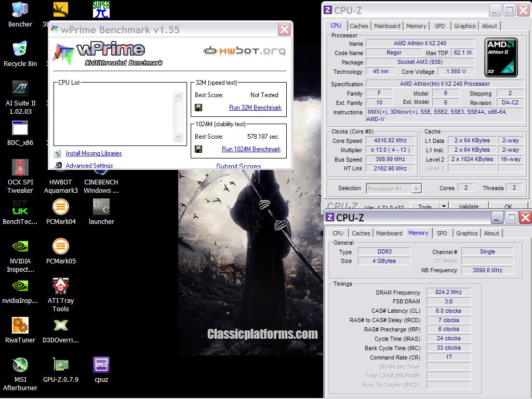Click the NB Frequency value 3090.6 MHz

pyautogui.click(x=487, y=270)
